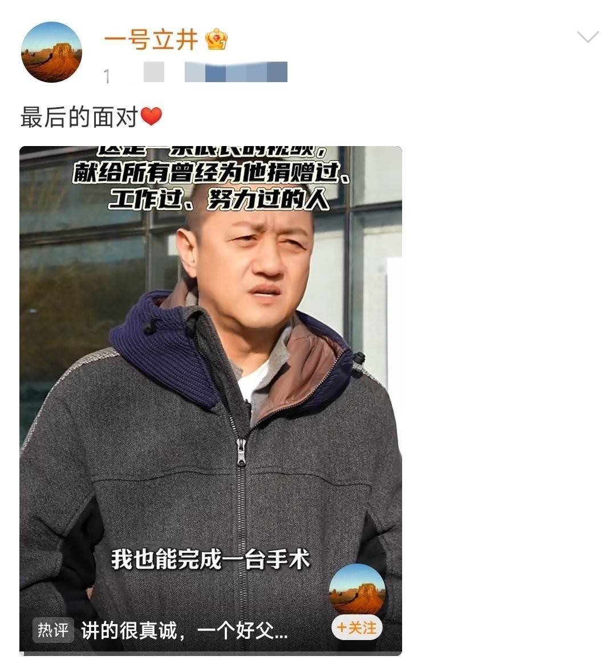
Task: Seek using the video progress bar at bottom
Action: 211,654
